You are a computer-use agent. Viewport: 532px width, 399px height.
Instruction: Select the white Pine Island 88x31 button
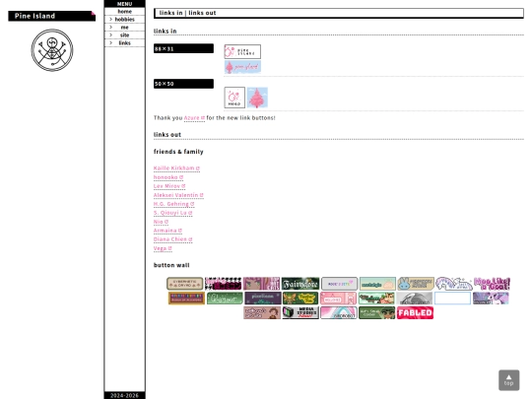(x=242, y=51)
